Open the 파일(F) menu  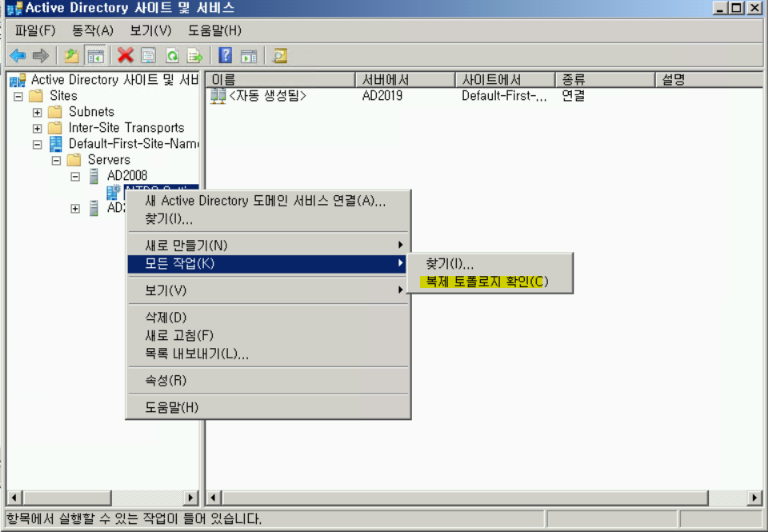click(35, 30)
